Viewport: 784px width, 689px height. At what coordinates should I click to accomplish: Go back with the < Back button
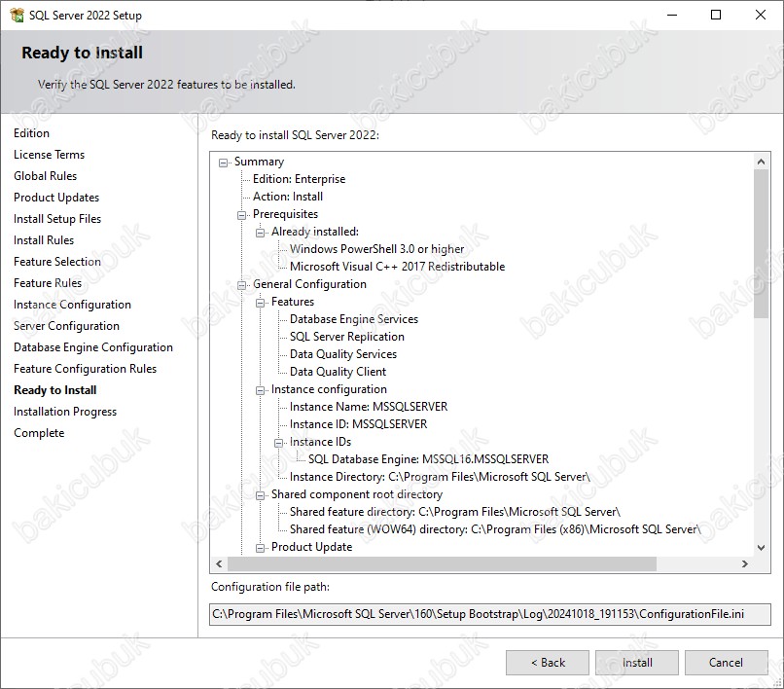click(548, 663)
